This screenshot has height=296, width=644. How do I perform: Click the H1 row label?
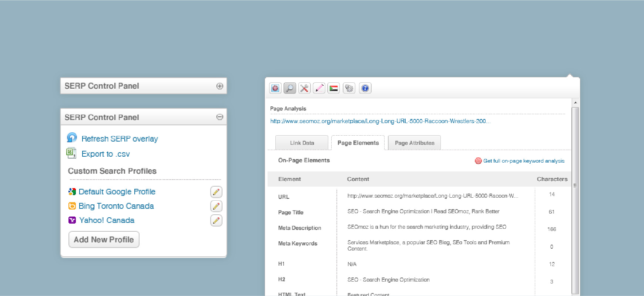[281, 264]
